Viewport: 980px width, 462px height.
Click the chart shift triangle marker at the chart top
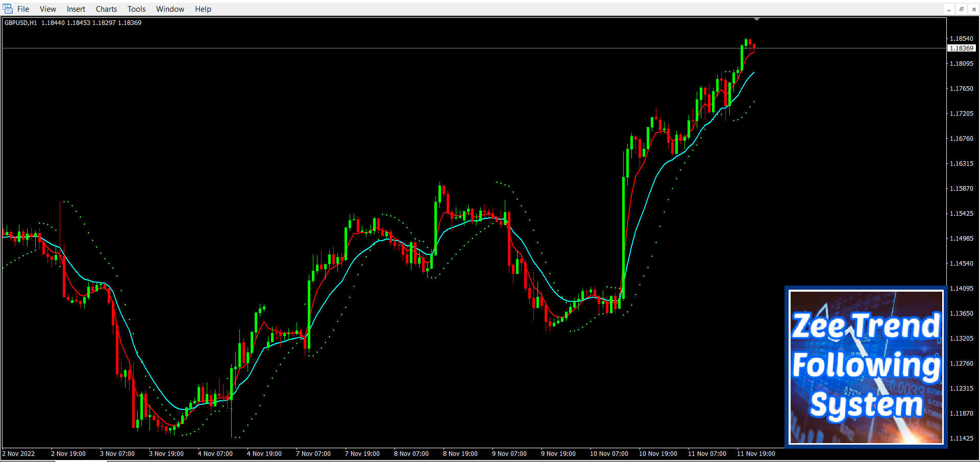(x=757, y=19)
